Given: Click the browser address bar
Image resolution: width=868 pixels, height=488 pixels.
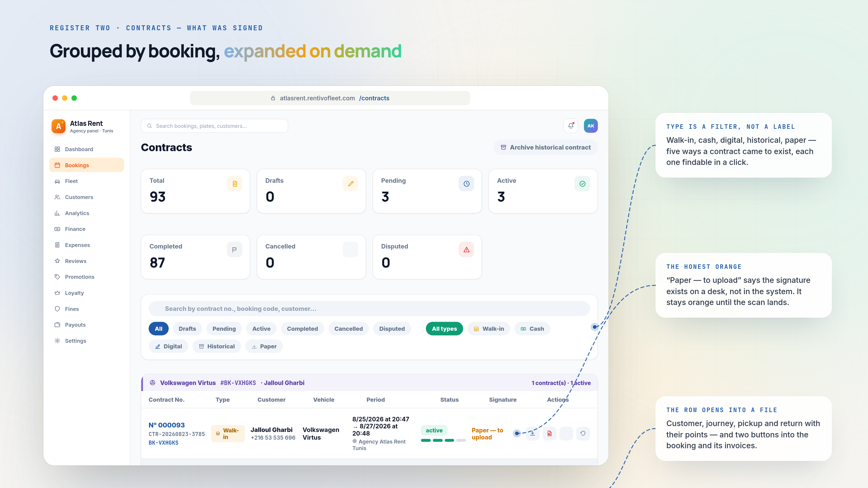Looking at the screenshot, I should pos(330,98).
